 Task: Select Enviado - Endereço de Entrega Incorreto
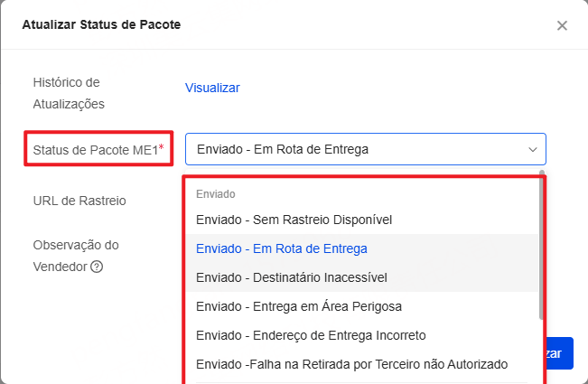362,335
